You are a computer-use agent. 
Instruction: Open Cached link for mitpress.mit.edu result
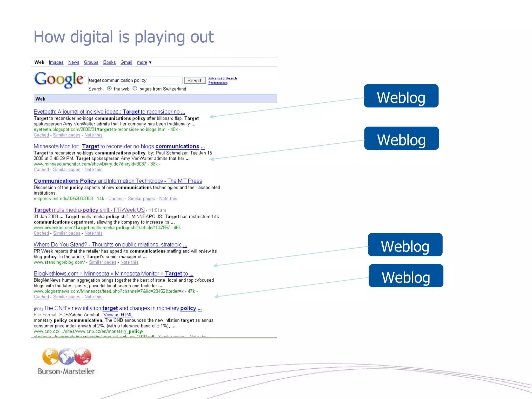[x=116, y=199]
